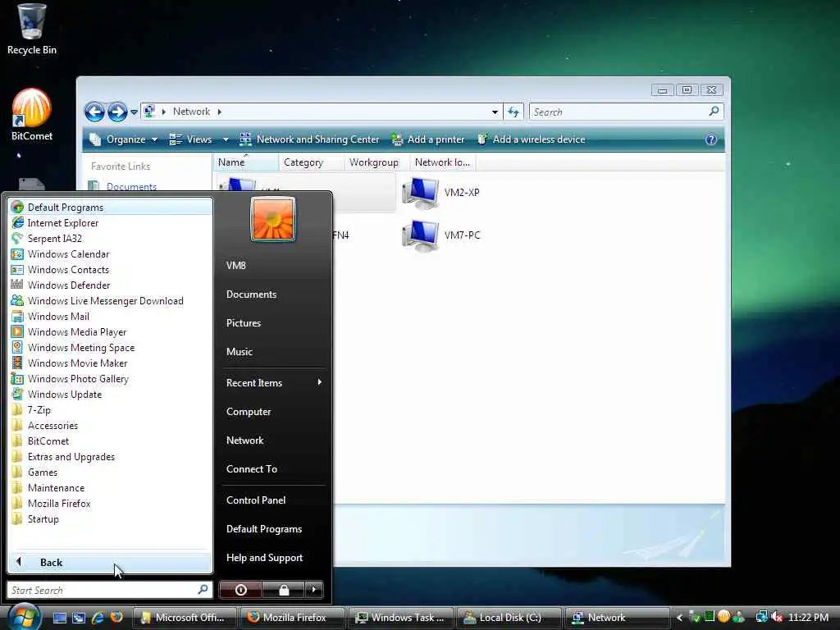Open Windows Mail

pyautogui.click(x=111, y=316)
